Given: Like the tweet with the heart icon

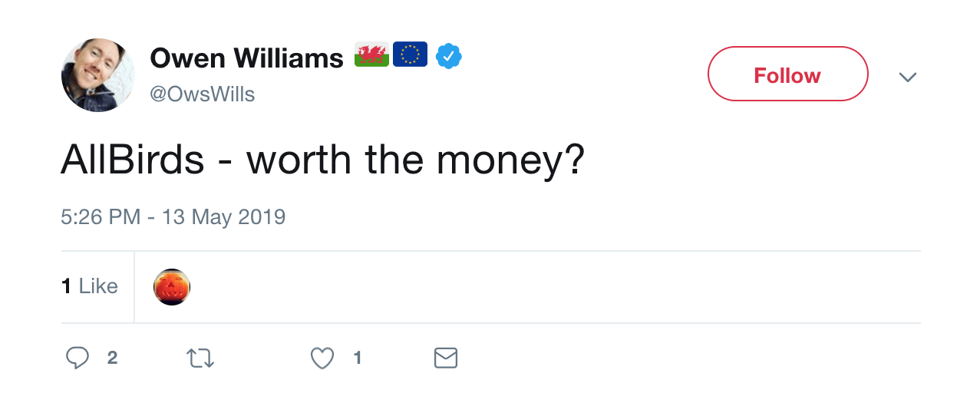Looking at the screenshot, I should 322,358.
